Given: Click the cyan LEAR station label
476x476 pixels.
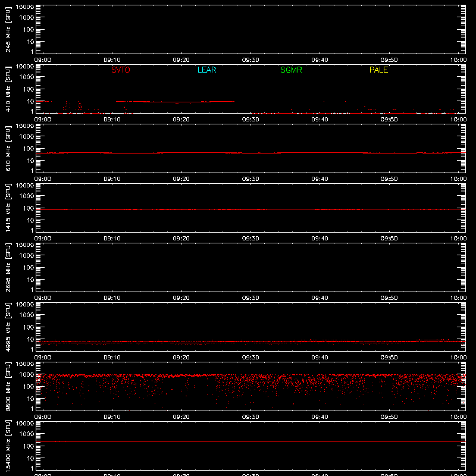Looking at the screenshot, I should (x=206, y=70).
